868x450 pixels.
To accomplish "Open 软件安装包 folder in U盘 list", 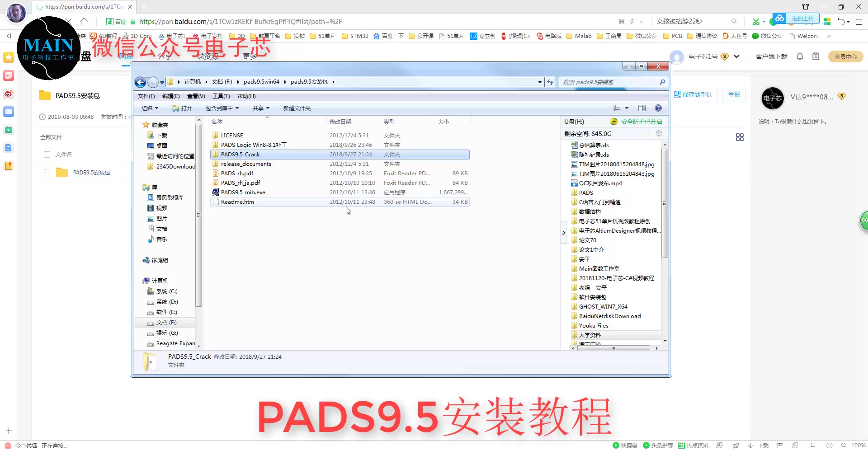I will coord(592,297).
